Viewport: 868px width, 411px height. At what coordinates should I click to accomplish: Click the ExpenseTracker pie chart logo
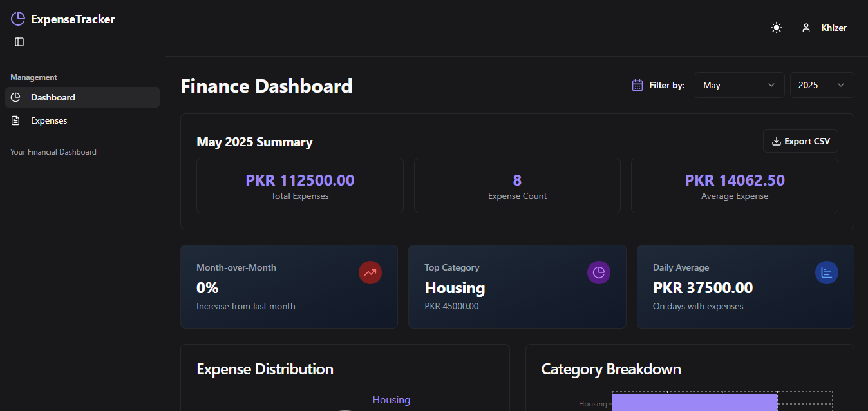(18, 19)
